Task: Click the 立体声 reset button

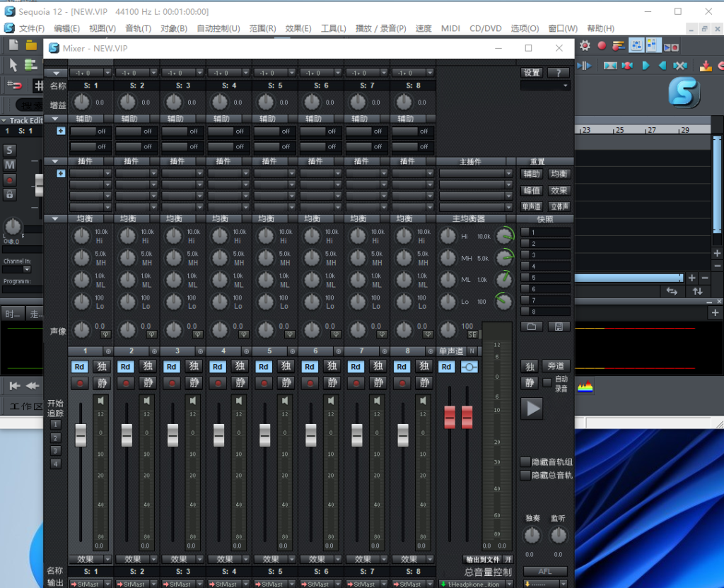Action: (x=559, y=206)
